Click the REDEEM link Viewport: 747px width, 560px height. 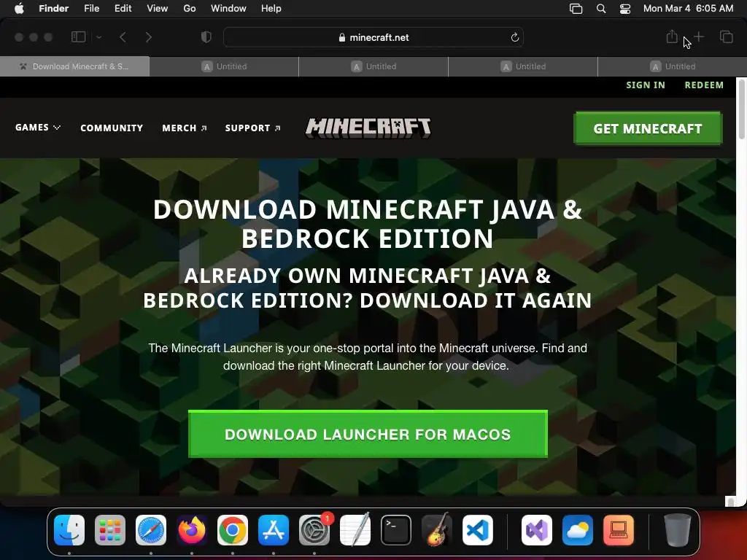704,85
